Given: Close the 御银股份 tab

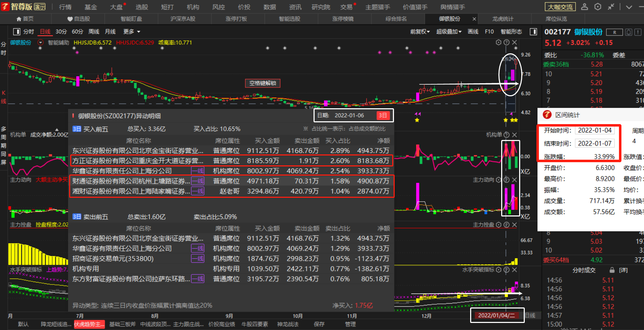Looking at the screenshot, I should pos(474,19).
